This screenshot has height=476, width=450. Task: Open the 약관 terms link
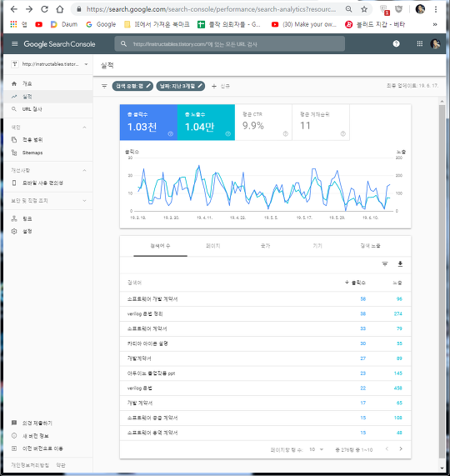(x=61, y=465)
